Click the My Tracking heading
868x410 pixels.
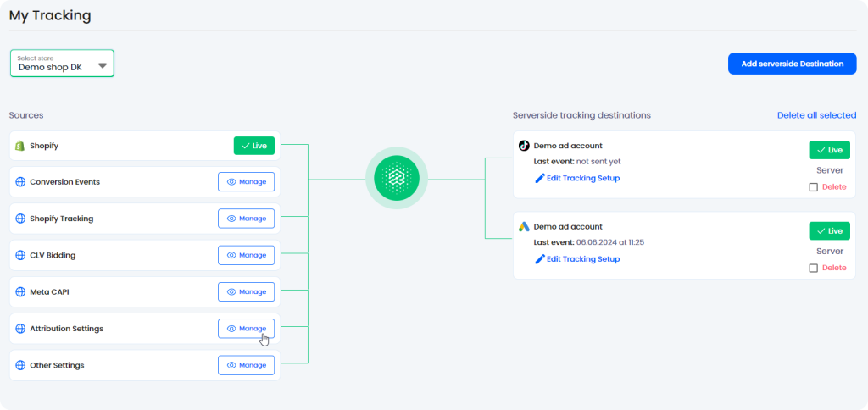pos(50,15)
